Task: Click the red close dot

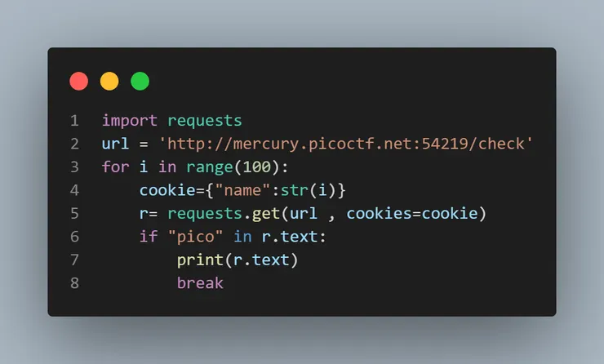Action: click(x=79, y=82)
